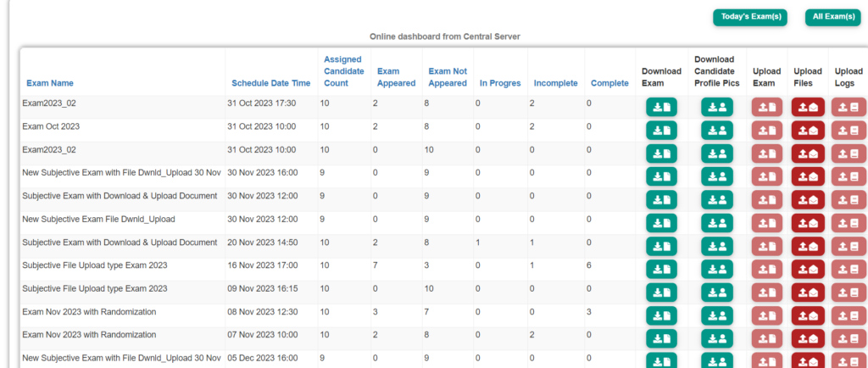868x368 pixels.
Task: Download candidate pics for New Subjective Exam File Dwnld_Upload
Action: click(717, 223)
